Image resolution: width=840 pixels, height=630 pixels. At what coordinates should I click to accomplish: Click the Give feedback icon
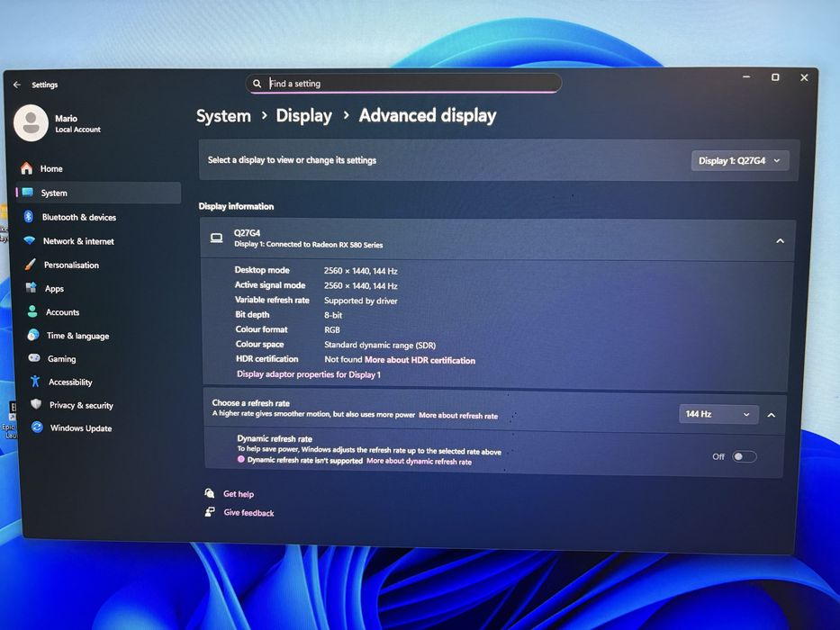pyautogui.click(x=210, y=512)
